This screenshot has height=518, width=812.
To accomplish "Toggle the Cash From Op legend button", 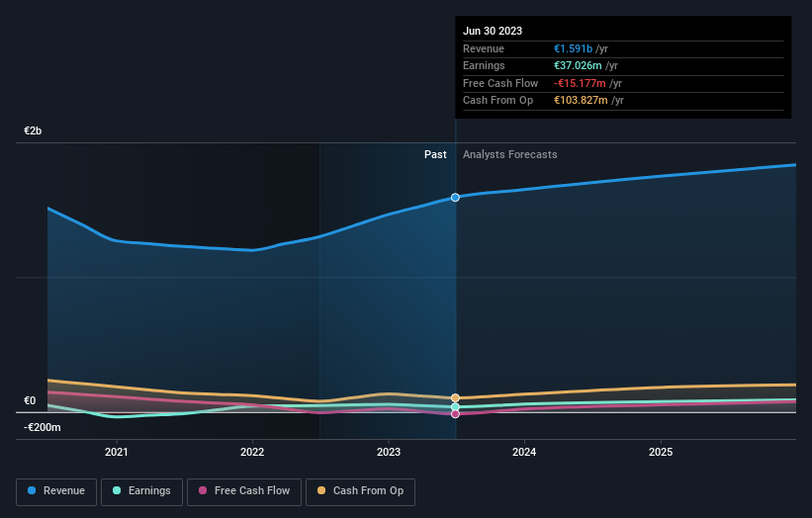I will pos(360,491).
